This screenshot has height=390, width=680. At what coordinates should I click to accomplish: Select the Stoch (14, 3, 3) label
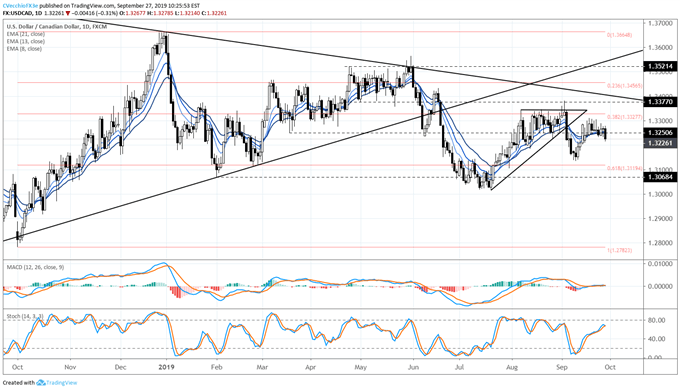[x=25, y=316]
